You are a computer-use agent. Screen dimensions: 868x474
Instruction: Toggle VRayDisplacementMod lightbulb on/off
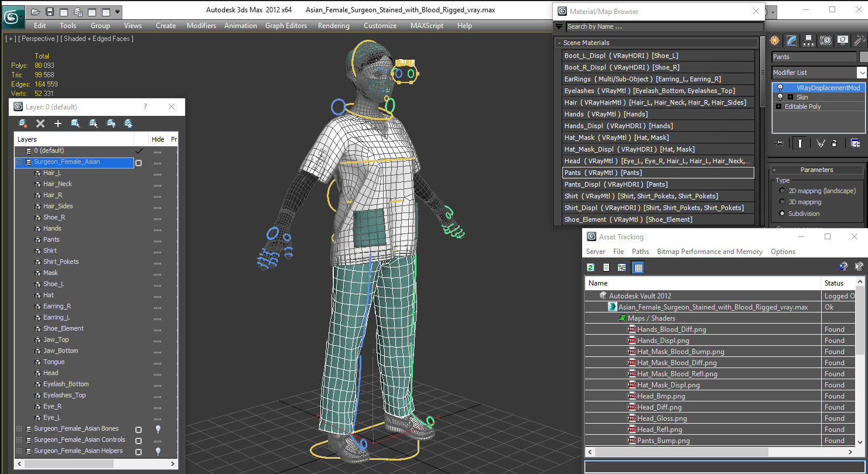pos(780,87)
